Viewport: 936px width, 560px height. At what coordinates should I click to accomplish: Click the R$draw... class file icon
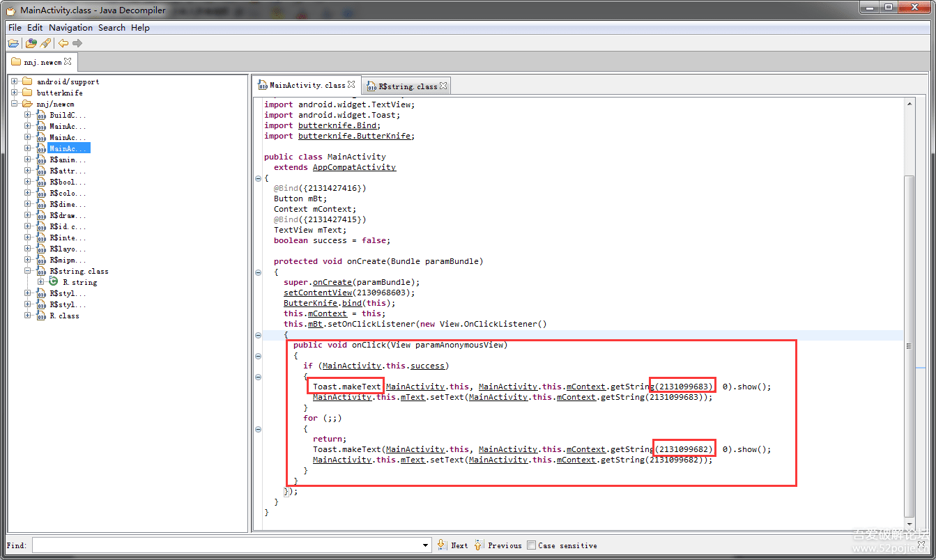click(42, 215)
